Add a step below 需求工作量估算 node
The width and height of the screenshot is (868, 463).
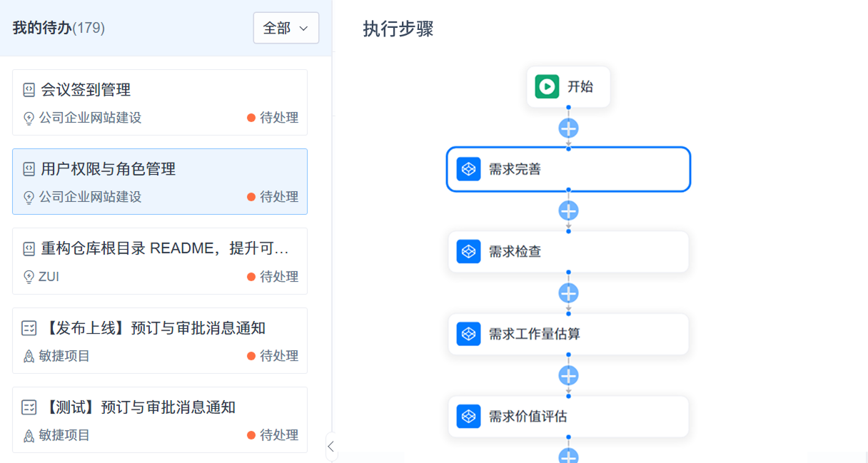pyautogui.click(x=568, y=376)
